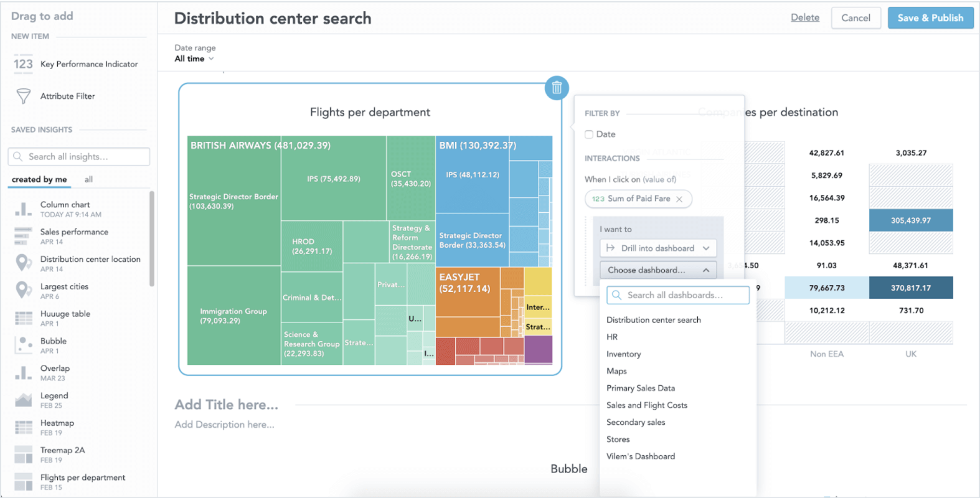980x498 pixels.
Task: Click the drill arrow icon in Drill into dashboard
Action: 610,248
